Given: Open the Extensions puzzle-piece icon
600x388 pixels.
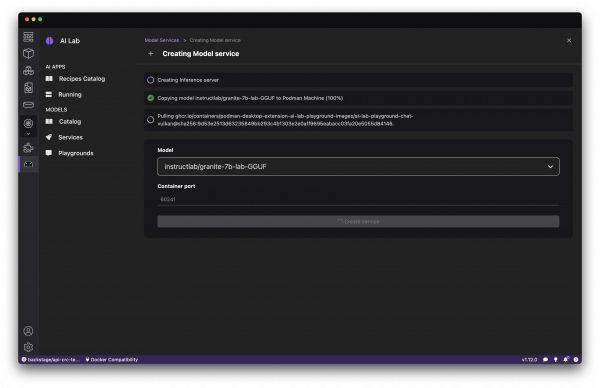Looking at the screenshot, I should (28, 148).
